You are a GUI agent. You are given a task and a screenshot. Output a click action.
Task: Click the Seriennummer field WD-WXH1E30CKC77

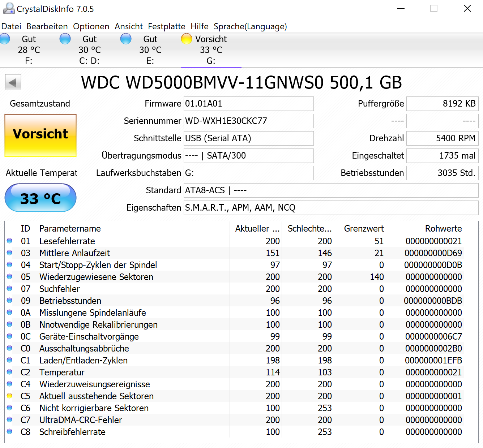[x=249, y=121]
